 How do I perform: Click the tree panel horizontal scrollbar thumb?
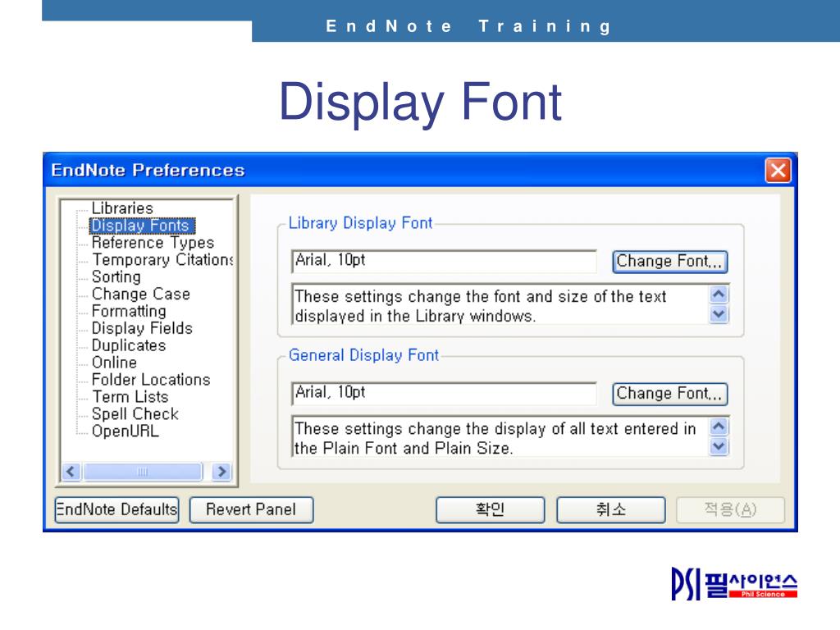(x=143, y=472)
